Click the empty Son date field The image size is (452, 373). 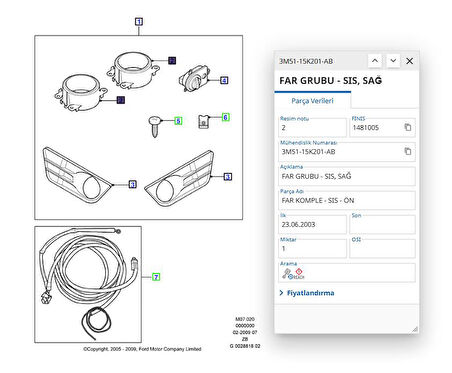point(382,224)
